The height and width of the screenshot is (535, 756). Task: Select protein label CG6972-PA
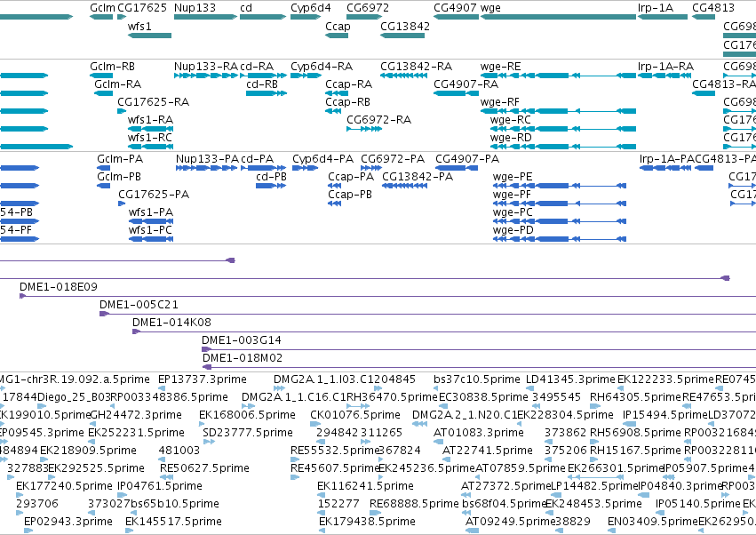coord(393,159)
